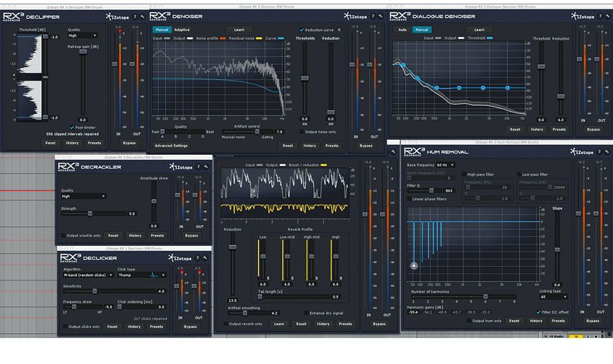613x364 pixels.
Task: Open Algorithm dropdown in Declicker
Action: coord(88,275)
